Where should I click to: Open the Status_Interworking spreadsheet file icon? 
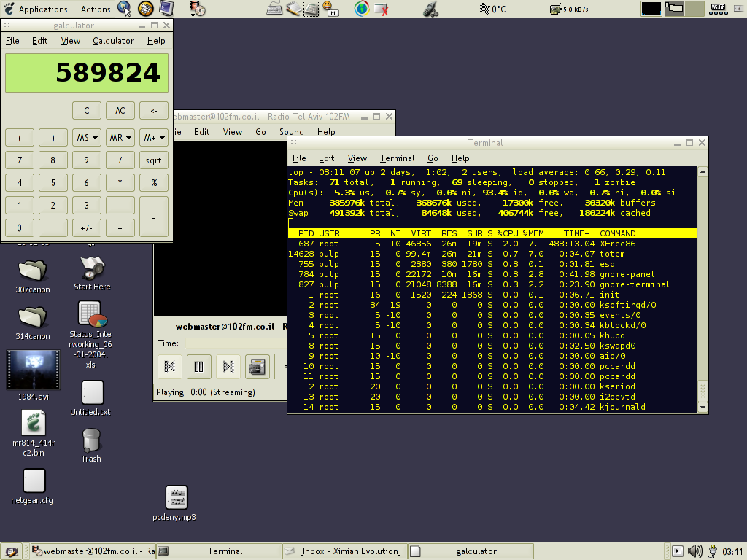point(91,314)
